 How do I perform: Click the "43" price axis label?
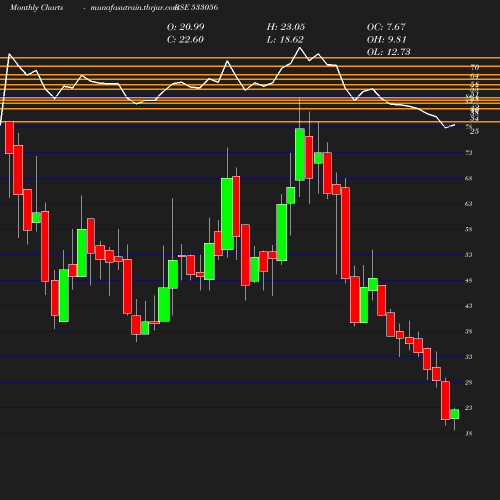coord(469,306)
